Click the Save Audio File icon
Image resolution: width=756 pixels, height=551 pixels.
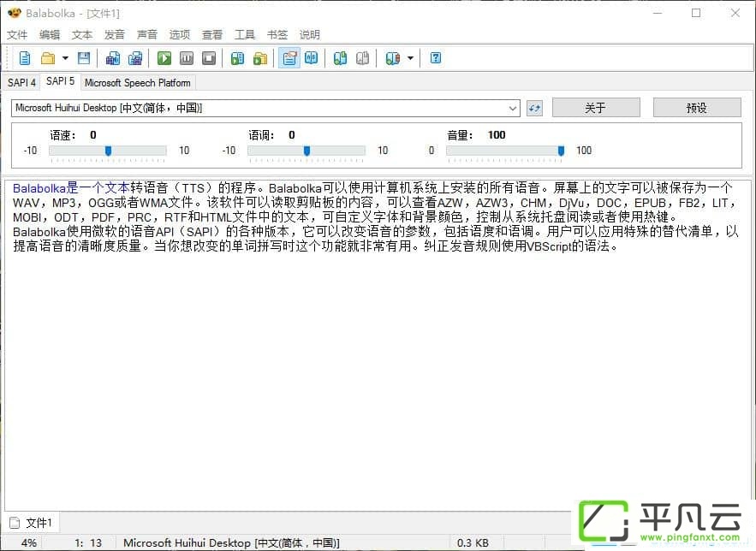tap(113, 58)
